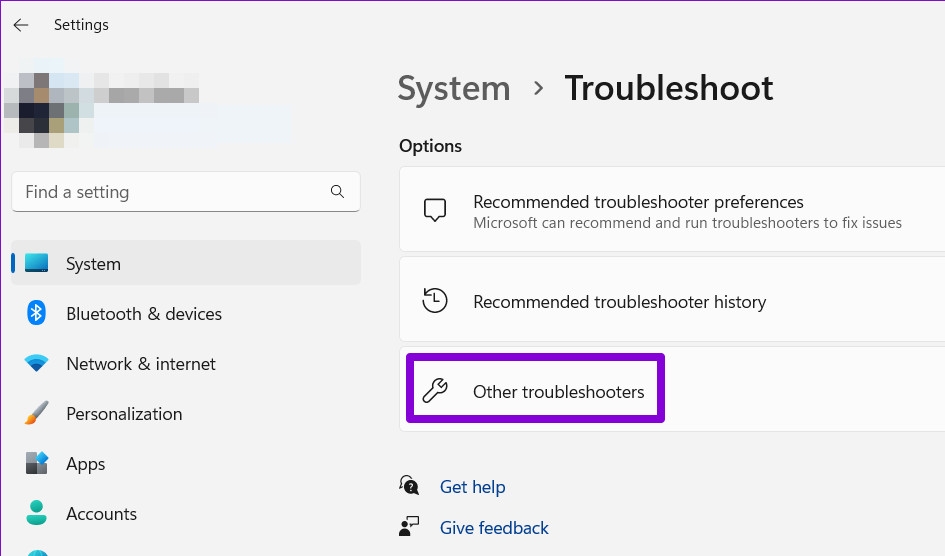945x556 pixels.
Task: Click in the Find a setting field
Action: tap(186, 192)
